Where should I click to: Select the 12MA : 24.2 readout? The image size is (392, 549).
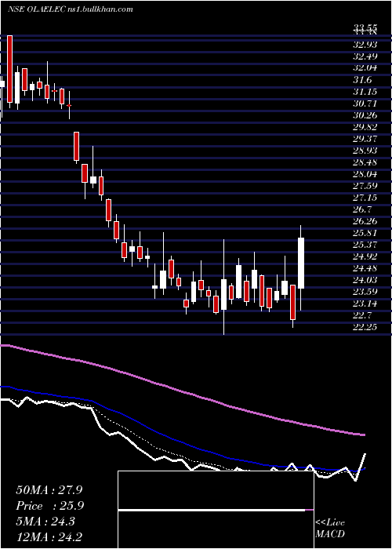[x=49, y=537]
